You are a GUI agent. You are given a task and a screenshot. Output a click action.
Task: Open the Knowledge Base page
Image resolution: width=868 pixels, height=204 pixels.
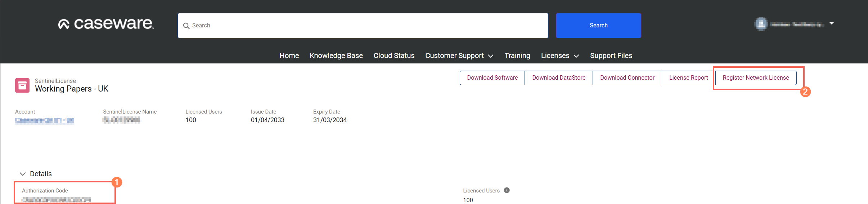336,56
